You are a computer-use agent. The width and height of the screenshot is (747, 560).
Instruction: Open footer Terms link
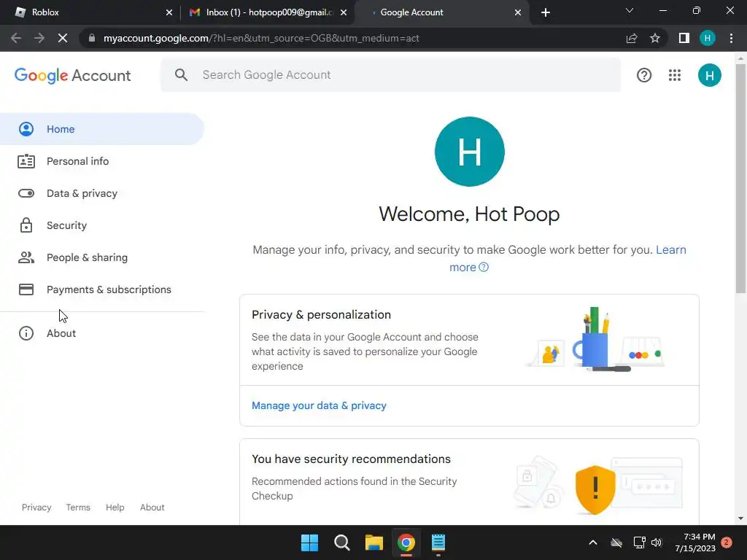coord(78,507)
